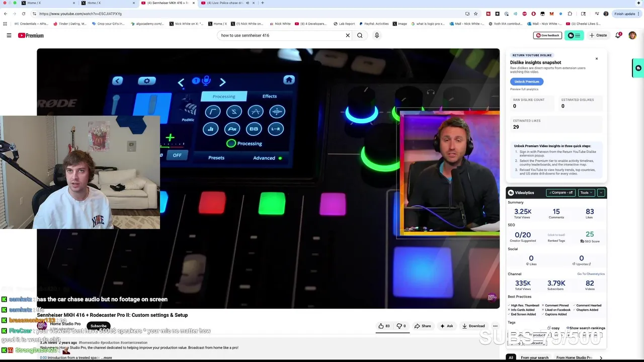The height and width of the screenshot is (362, 644).
Task: Click Show search rankings
Action: 586,328
